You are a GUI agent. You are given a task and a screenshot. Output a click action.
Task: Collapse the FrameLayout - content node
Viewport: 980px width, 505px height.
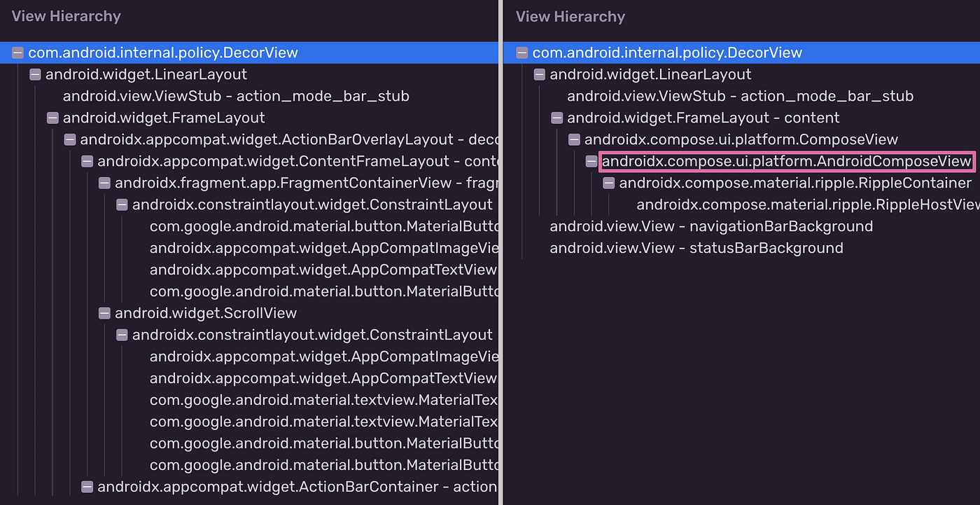point(556,118)
